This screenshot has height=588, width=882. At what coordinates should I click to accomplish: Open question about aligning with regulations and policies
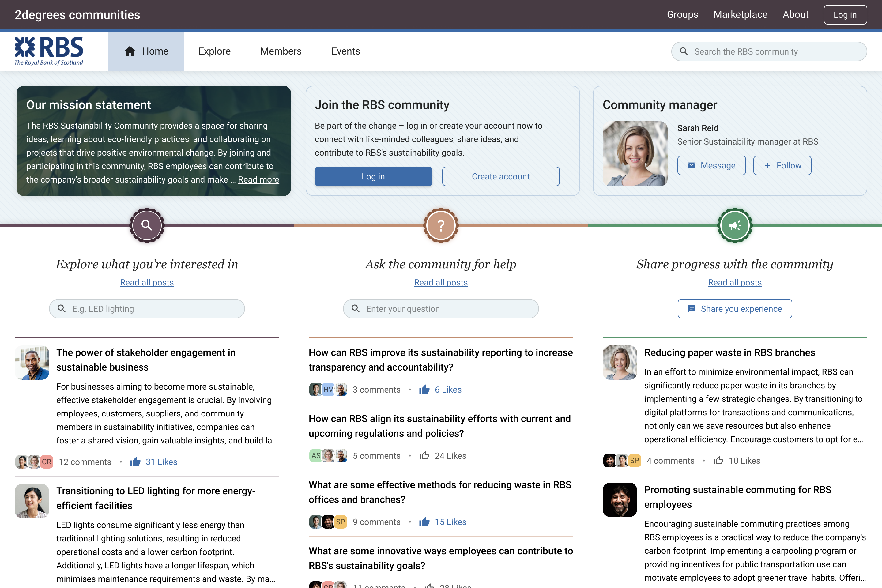tap(439, 426)
